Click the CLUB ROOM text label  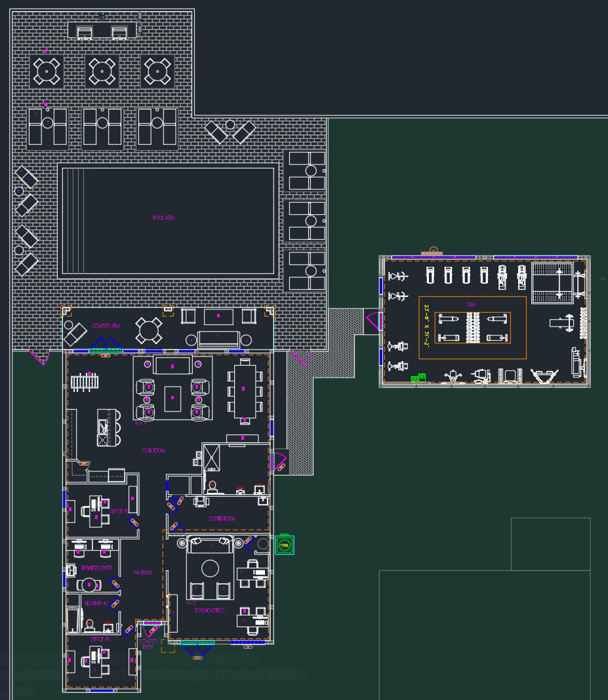(153, 451)
